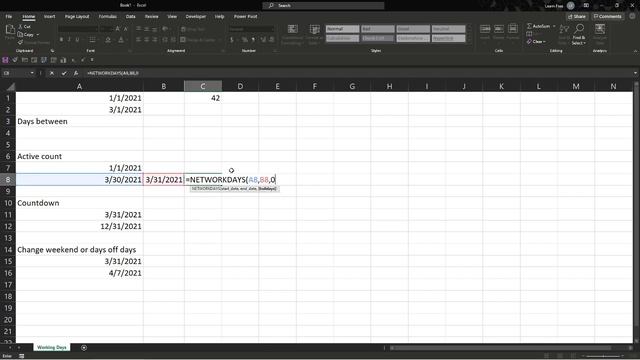Open the Font name combo box

pos(78,29)
